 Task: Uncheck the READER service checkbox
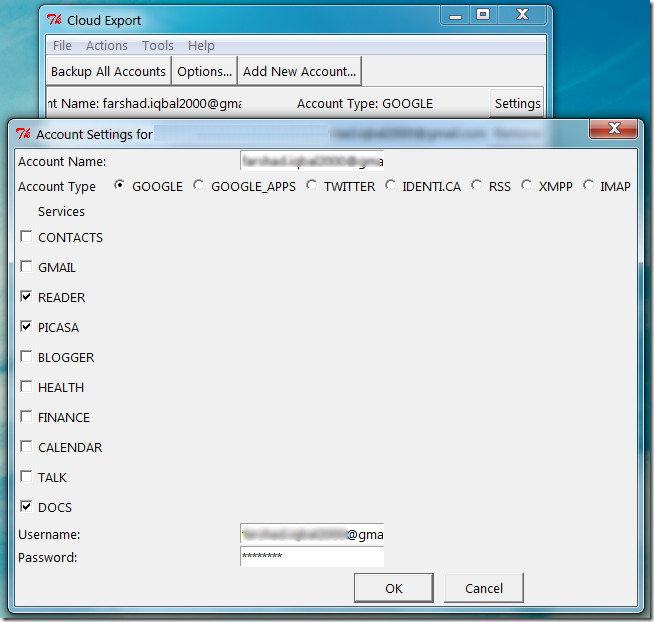click(26, 296)
